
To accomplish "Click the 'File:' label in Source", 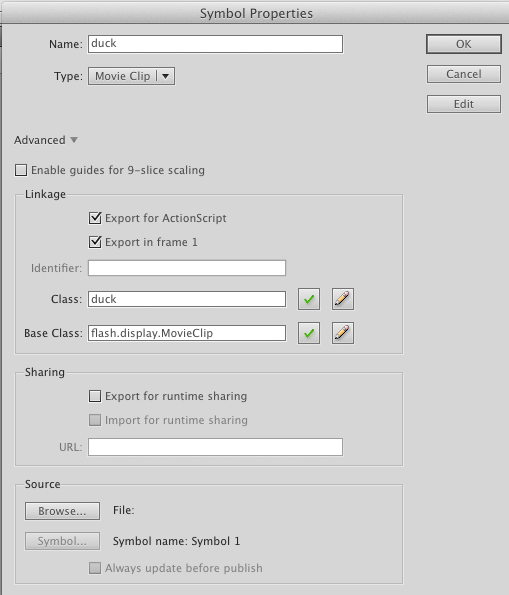I will point(124,510).
